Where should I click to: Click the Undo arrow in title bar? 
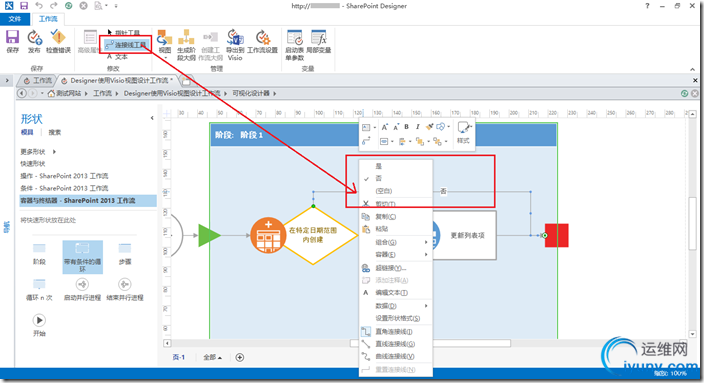click(x=39, y=6)
